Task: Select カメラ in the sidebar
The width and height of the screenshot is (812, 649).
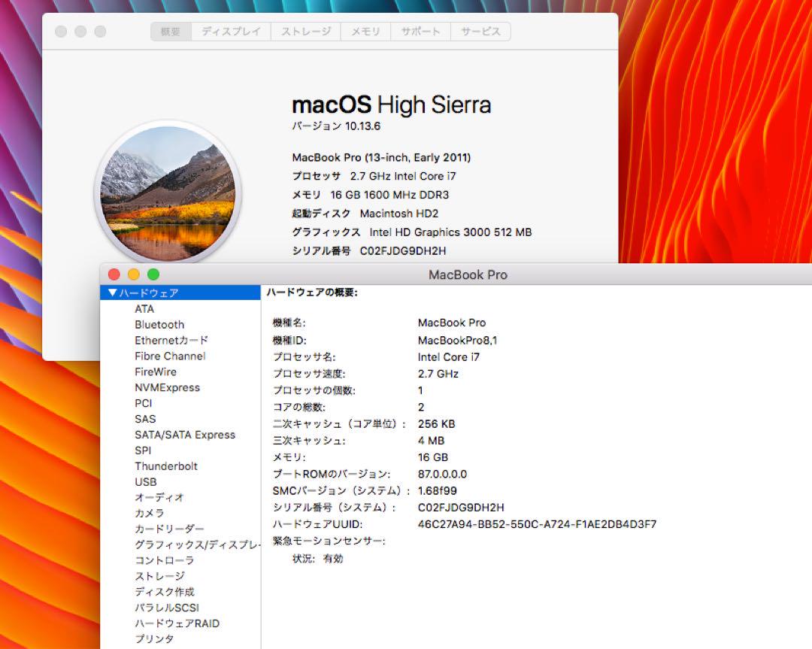Action: pos(150,514)
